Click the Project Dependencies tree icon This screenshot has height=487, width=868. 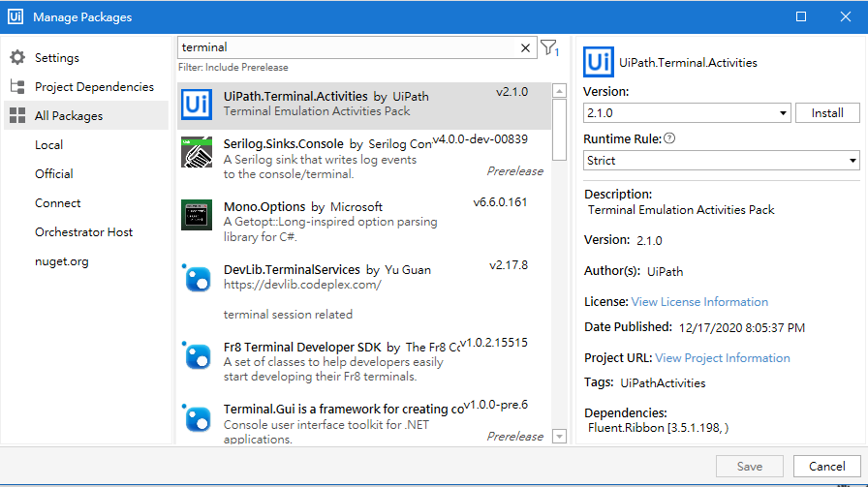[17, 87]
